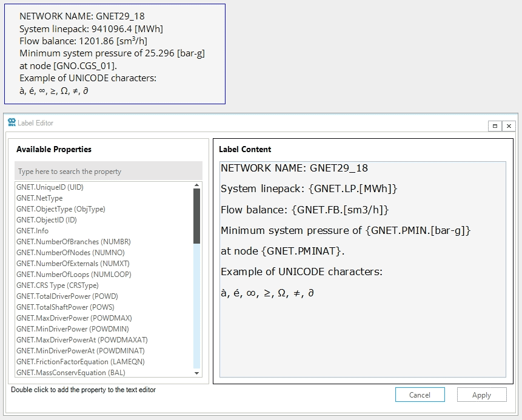Select GNET.FrictionFactorEquation (LAMEQN) property
This screenshot has height=420, width=522.
click(79, 362)
